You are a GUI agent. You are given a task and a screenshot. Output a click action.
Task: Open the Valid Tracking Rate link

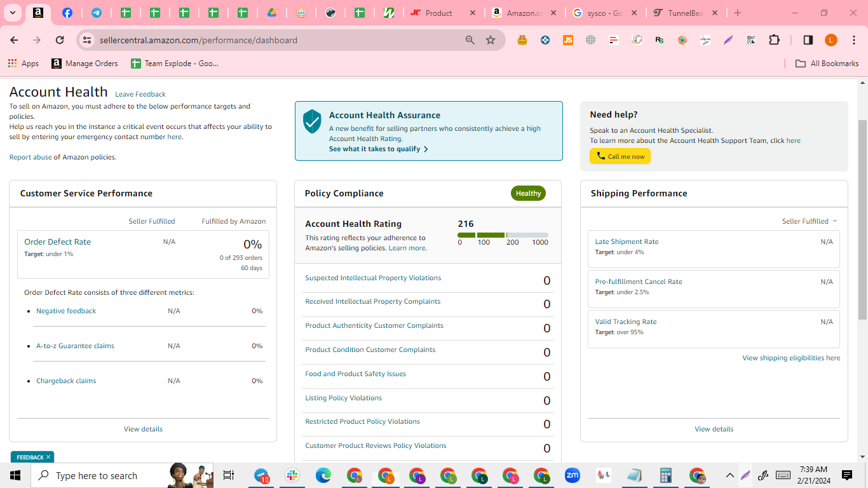click(x=626, y=322)
